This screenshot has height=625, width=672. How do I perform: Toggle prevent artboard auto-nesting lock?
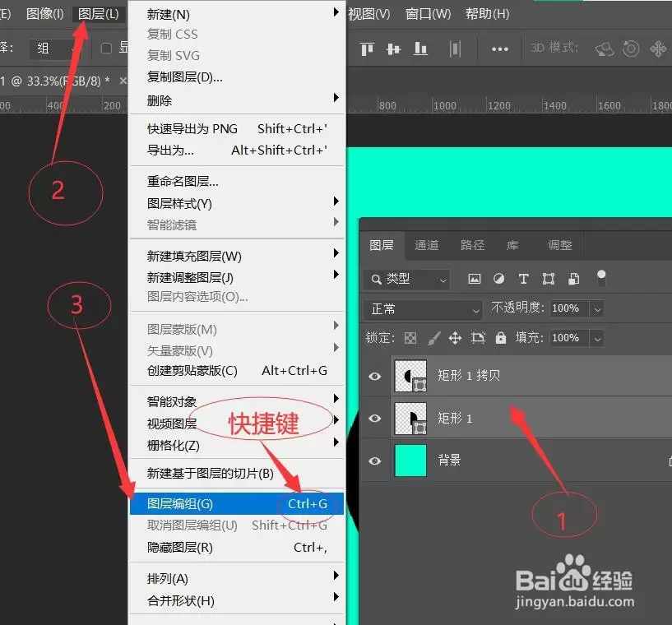(x=478, y=338)
